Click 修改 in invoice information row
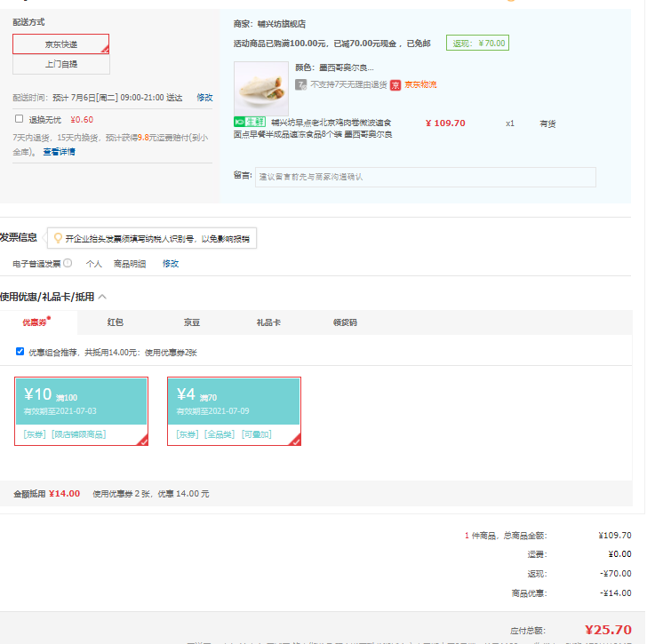Image resolution: width=663 pixels, height=644 pixels. pos(171,264)
